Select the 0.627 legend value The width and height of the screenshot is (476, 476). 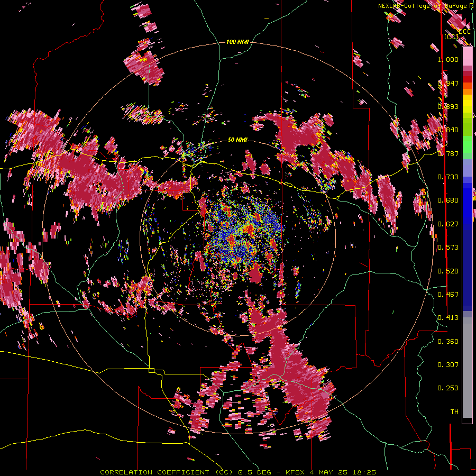(448, 224)
